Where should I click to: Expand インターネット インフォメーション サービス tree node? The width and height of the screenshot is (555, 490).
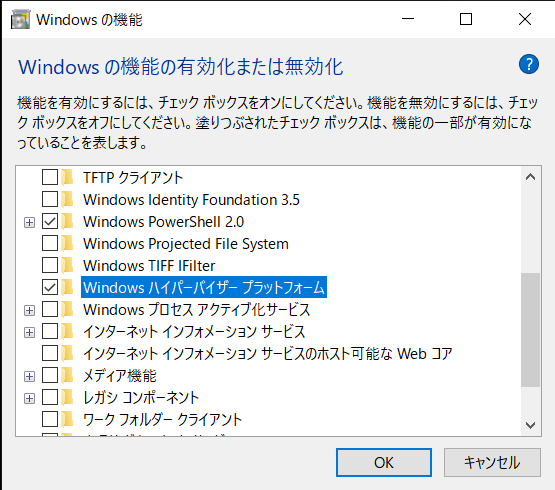(29, 332)
